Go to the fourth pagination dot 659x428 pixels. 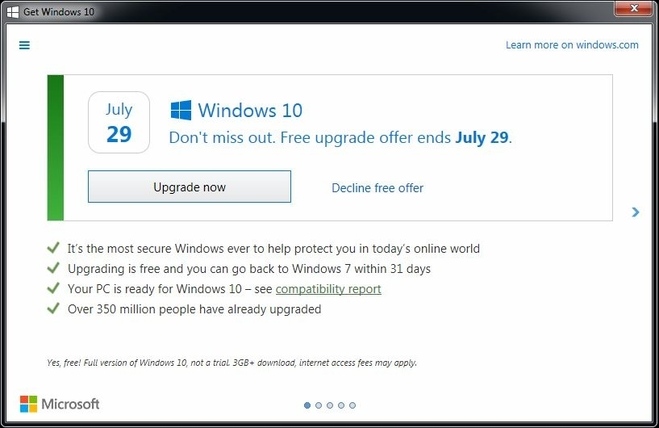tap(341, 405)
